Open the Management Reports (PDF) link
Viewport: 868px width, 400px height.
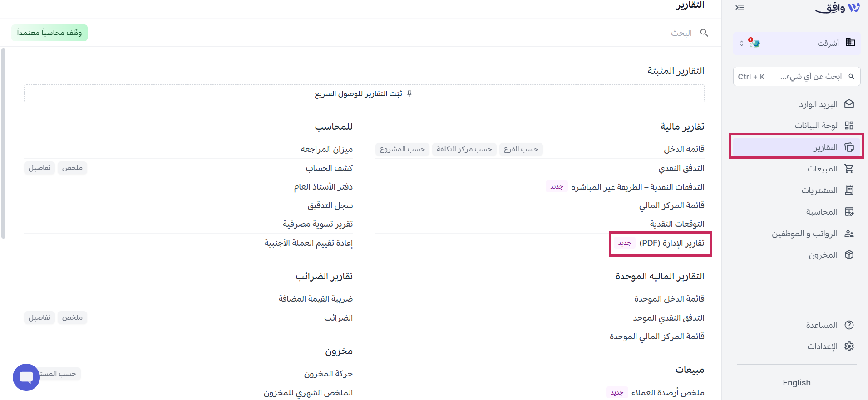pyautogui.click(x=672, y=243)
